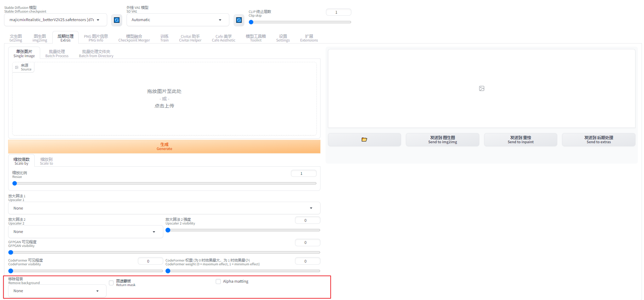
Task: Click the CodeFormer weight number field
Action: [x=308, y=261]
